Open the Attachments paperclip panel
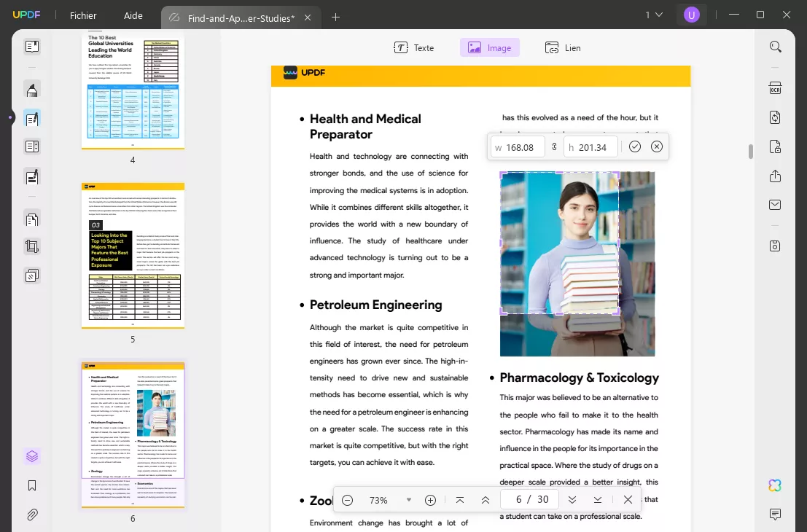Screen dimensions: 807x532 [x=32, y=515]
